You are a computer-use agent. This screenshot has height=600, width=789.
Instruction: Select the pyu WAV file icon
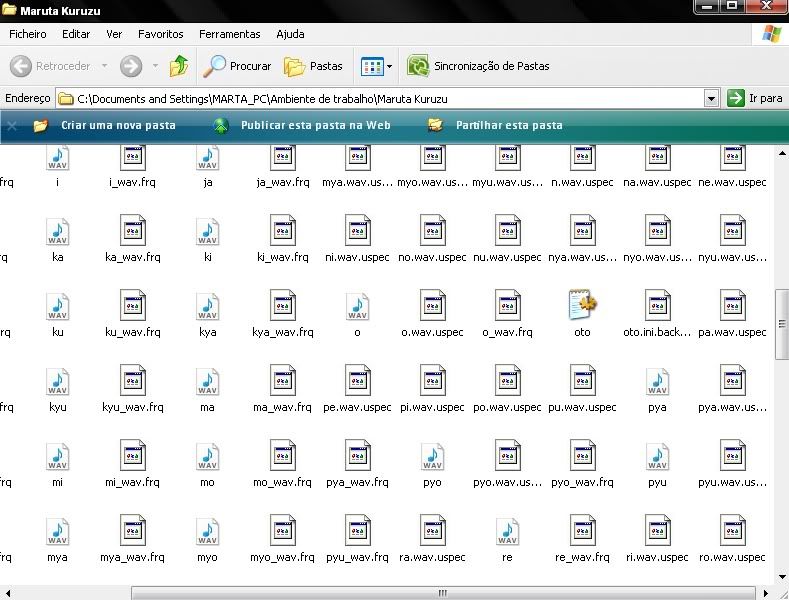click(657, 456)
